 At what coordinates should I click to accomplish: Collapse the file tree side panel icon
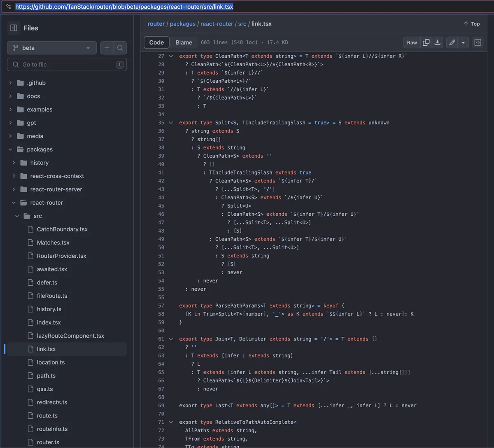(x=14, y=28)
